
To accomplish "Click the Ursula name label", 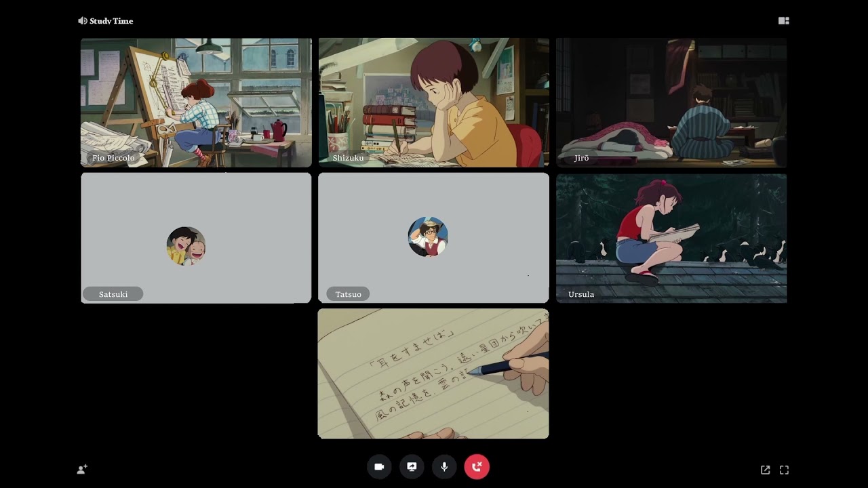I will pos(581,294).
